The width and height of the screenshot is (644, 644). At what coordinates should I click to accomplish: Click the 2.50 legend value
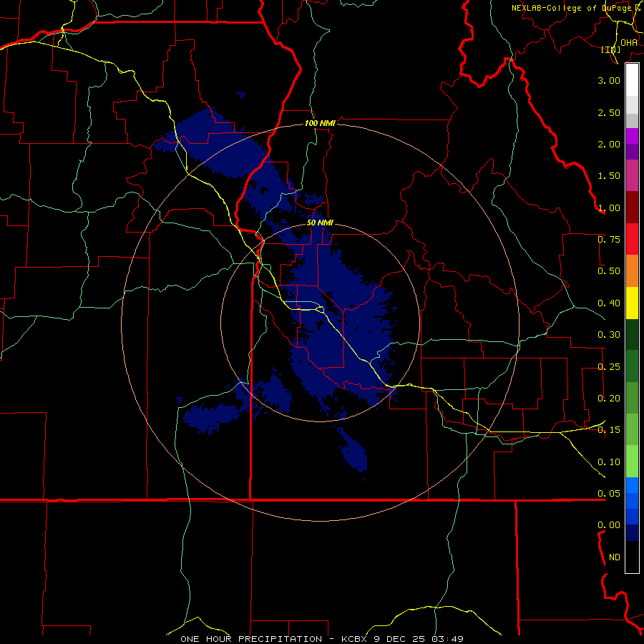point(609,112)
